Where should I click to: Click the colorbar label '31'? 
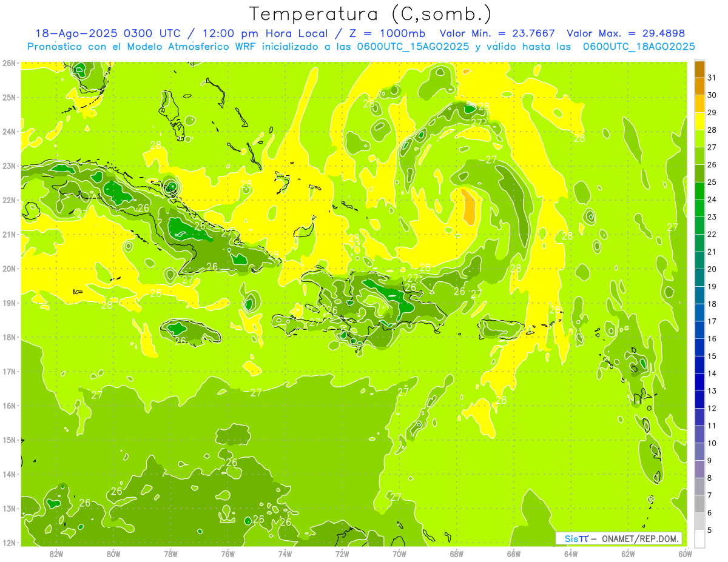[712, 78]
